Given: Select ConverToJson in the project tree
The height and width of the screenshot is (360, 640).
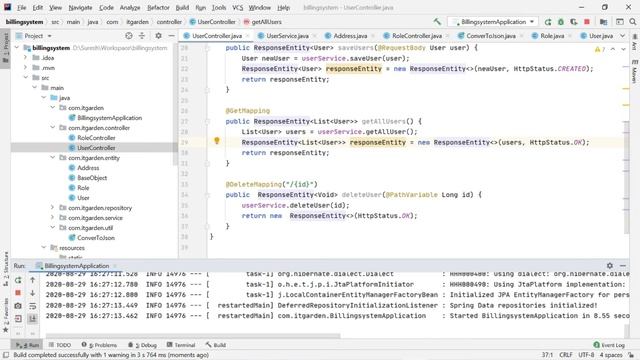Looking at the screenshot, I should pos(96,238).
